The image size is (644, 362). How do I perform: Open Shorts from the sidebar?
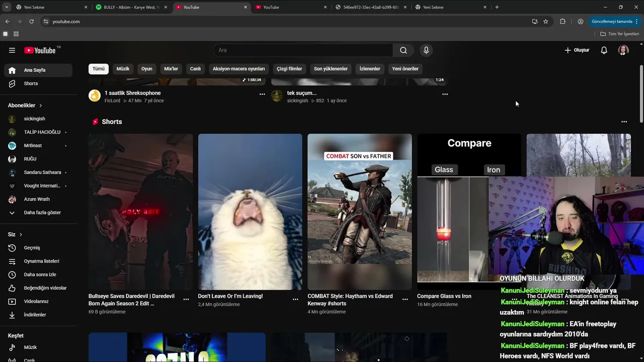tap(38, 83)
